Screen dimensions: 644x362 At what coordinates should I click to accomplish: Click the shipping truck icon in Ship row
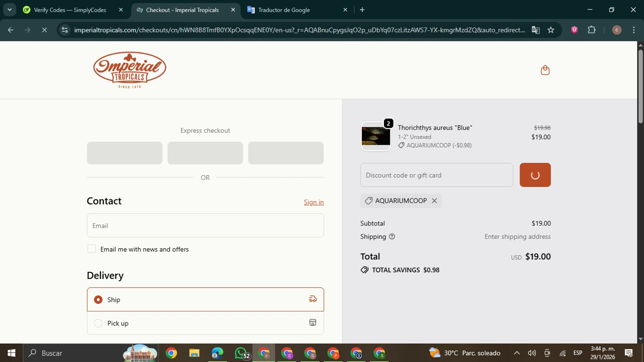pos(313,299)
